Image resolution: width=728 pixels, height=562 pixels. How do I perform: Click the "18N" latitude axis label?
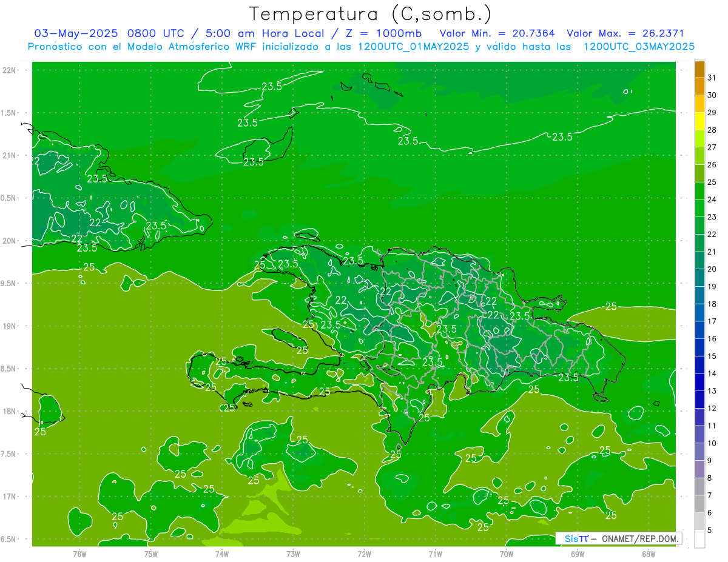tap(9, 411)
